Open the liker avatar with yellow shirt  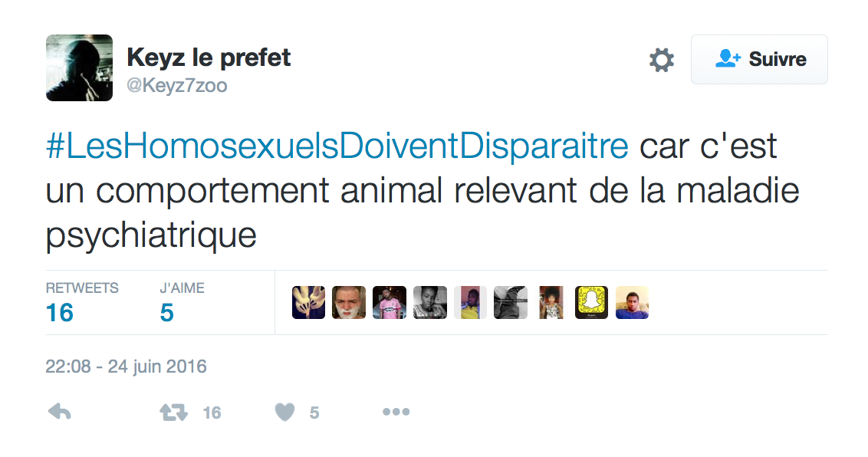click(x=470, y=303)
